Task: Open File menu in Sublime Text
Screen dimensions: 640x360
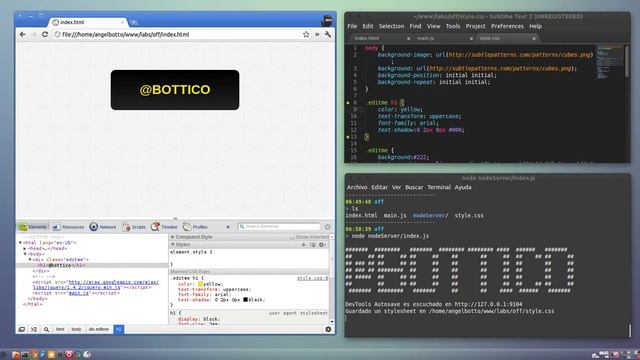Action: coord(352,26)
